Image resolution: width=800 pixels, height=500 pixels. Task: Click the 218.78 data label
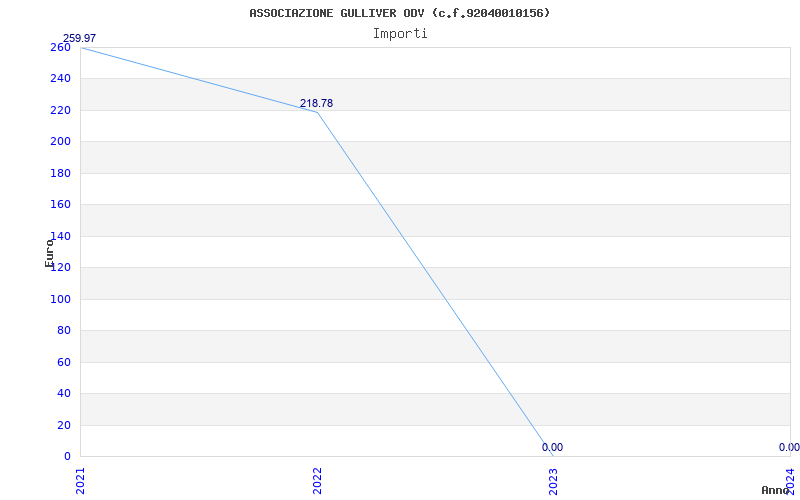[316, 104]
